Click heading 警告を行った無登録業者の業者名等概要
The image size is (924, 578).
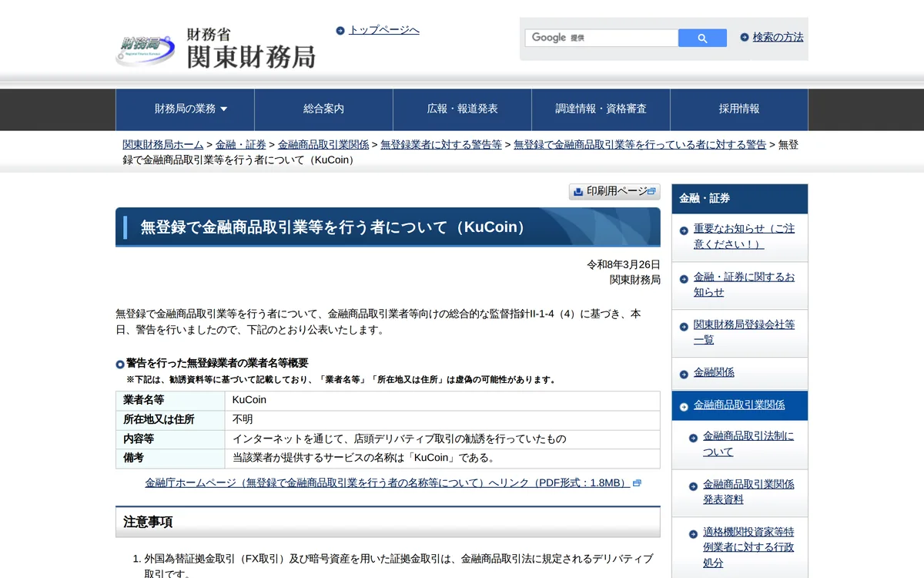217,363
